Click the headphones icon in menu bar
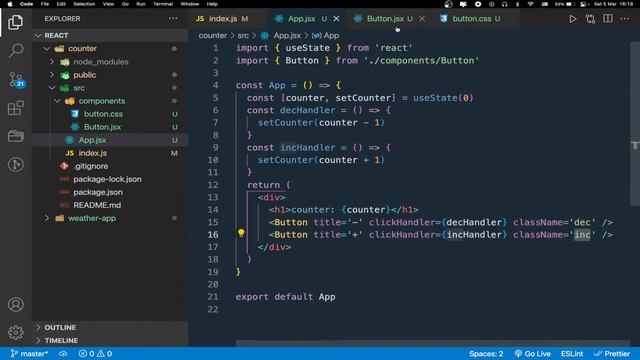640x360 pixels. [x=504, y=4]
